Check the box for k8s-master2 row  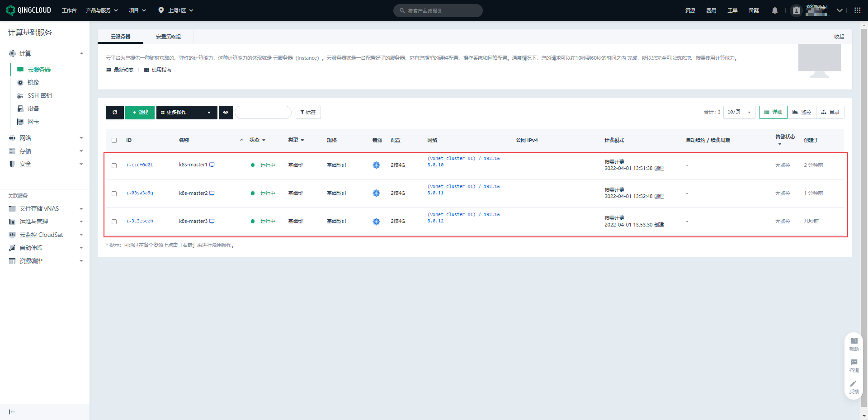pos(114,194)
